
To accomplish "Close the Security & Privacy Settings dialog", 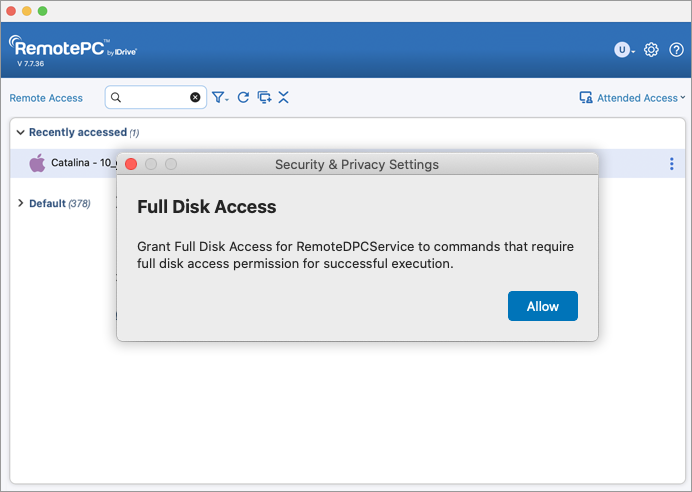I will tap(131, 164).
